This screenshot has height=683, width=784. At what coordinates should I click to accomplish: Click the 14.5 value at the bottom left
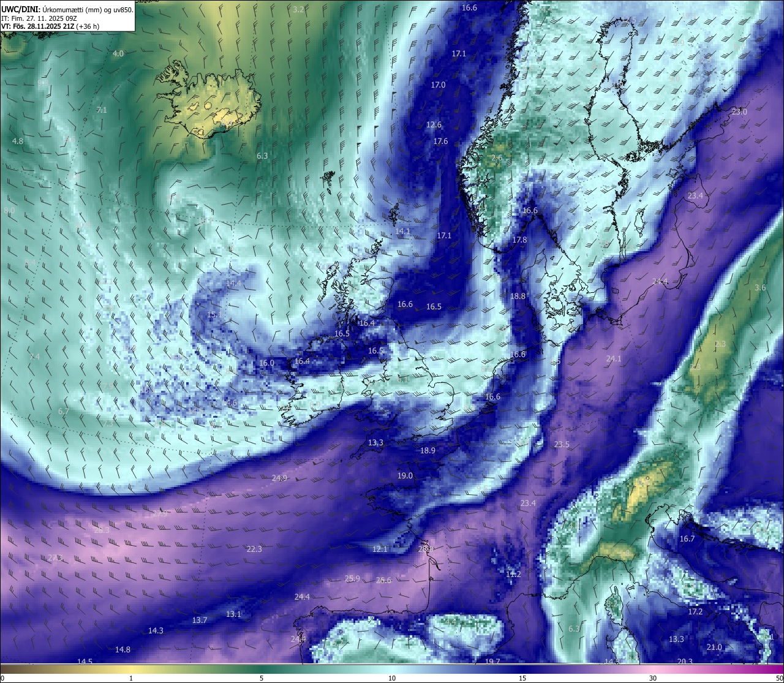tap(85, 662)
